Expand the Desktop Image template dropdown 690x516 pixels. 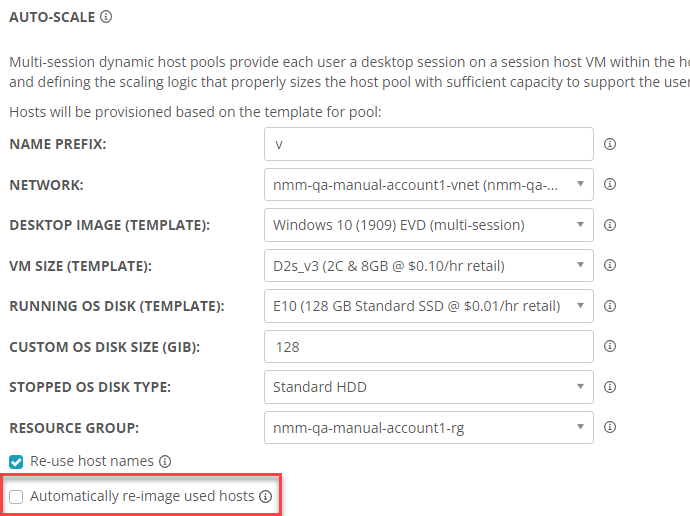[429, 225]
